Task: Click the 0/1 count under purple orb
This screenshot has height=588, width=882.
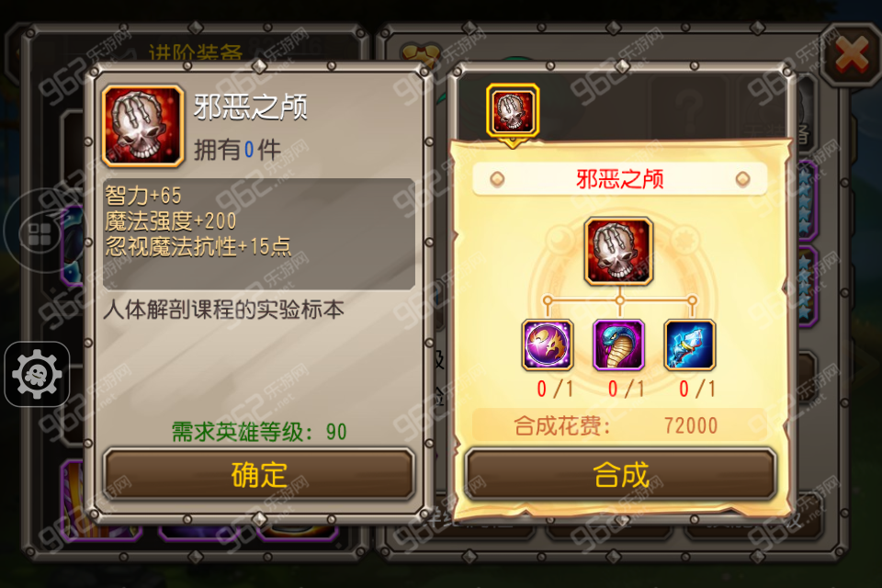Action: (x=555, y=389)
